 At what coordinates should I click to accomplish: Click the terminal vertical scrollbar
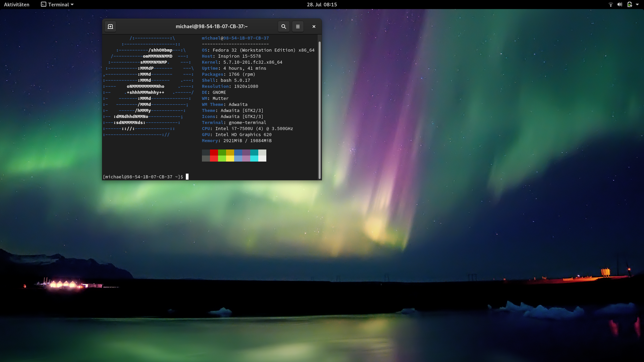click(319, 110)
